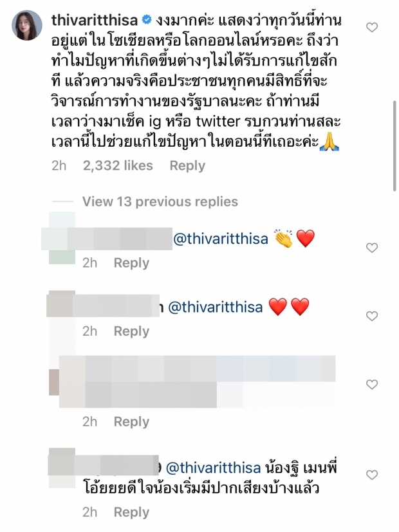The width and height of the screenshot is (399, 532).
Task: Open @thivaritthisa mention in last reply
Action: pyautogui.click(x=214, y=468)
